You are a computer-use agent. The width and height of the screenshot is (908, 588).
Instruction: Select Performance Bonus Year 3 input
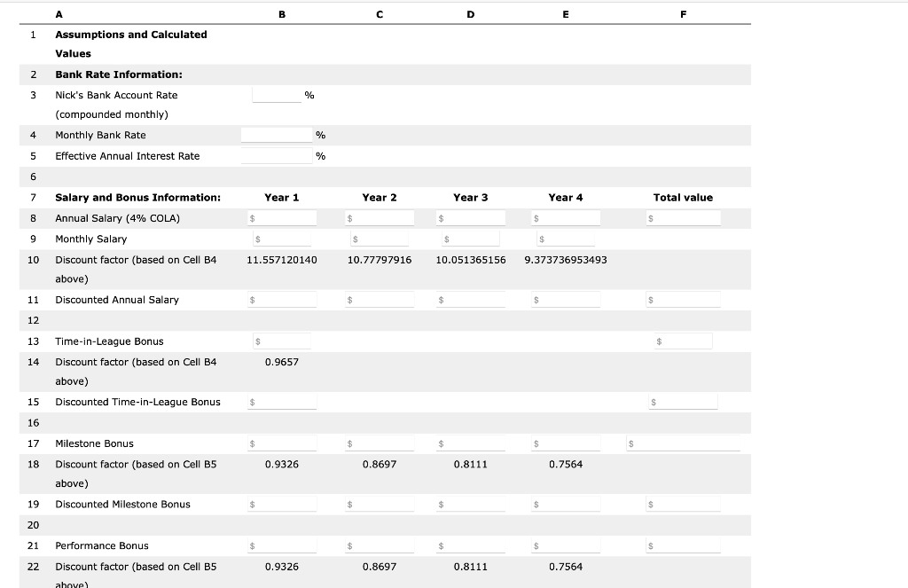pos(471,545)
